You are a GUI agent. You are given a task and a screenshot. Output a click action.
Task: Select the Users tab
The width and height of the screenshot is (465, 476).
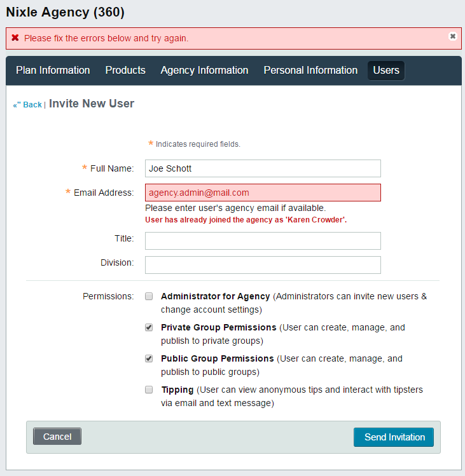386,71
